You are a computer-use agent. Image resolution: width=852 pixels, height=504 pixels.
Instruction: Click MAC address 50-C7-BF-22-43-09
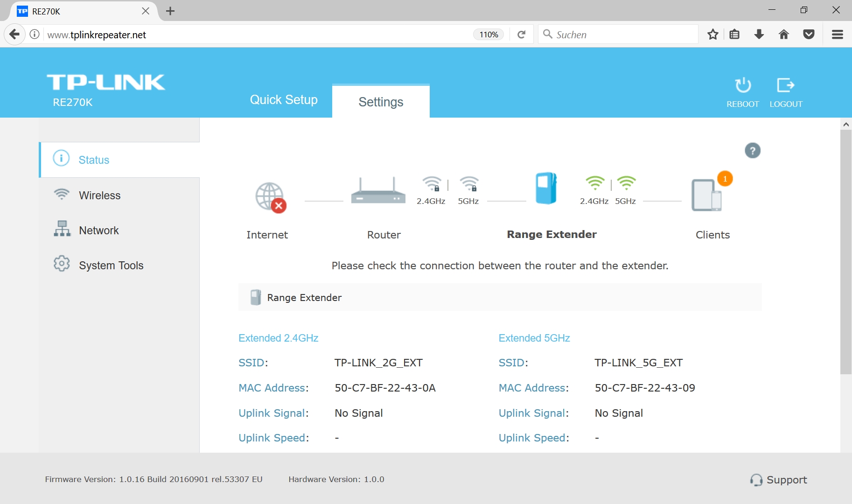645,388
